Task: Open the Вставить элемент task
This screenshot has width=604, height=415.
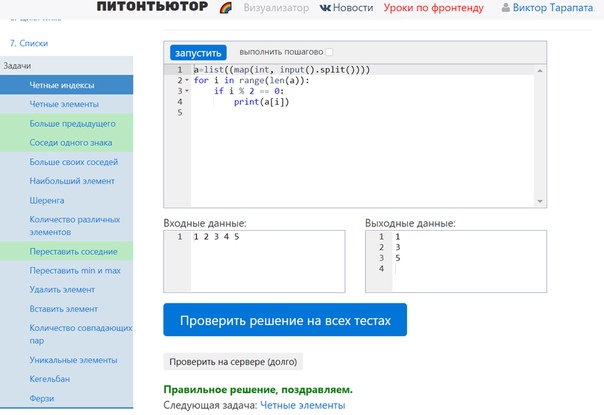Action: [66, 309]
